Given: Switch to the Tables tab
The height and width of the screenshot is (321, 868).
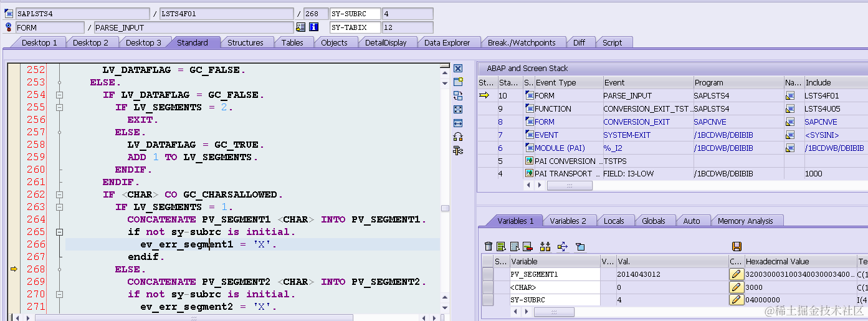Looking at the screenshot, I should click(x=292, y=42).
